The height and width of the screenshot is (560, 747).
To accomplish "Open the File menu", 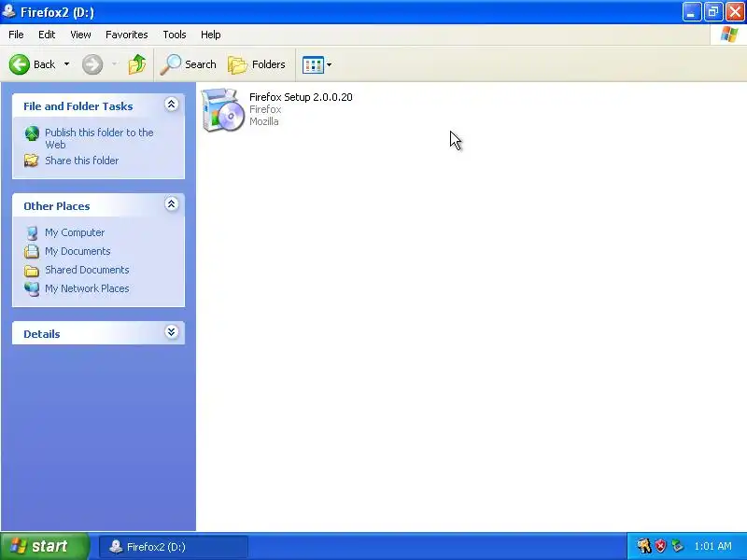I will [16, 35].
